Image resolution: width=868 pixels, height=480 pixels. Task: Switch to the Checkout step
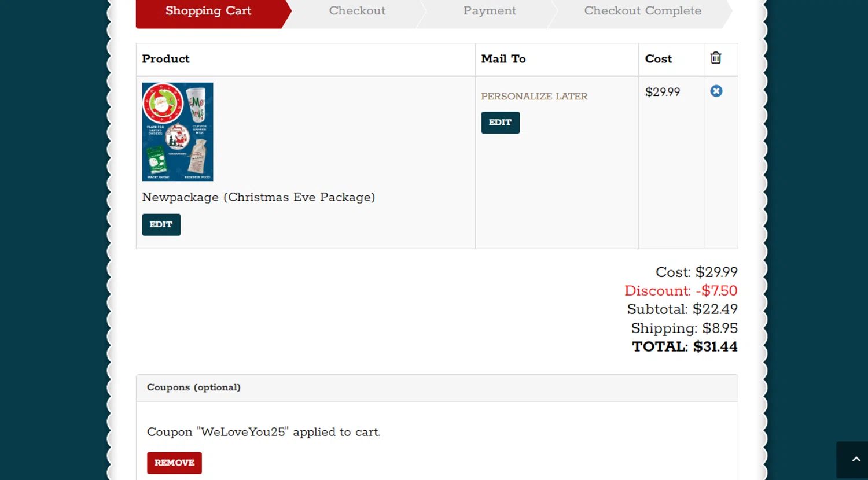pyautogui.click(x=357, y=11)
